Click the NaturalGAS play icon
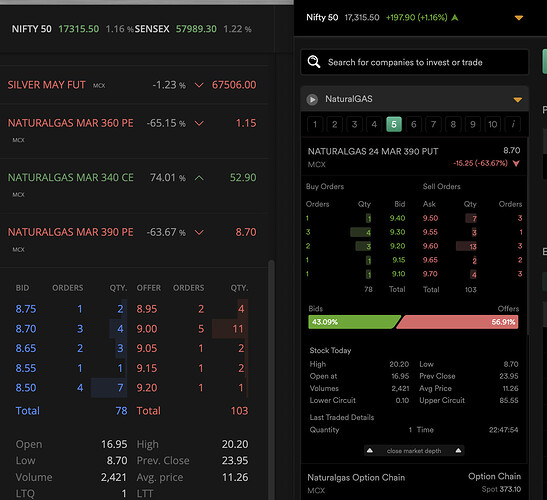 [312, 99]
